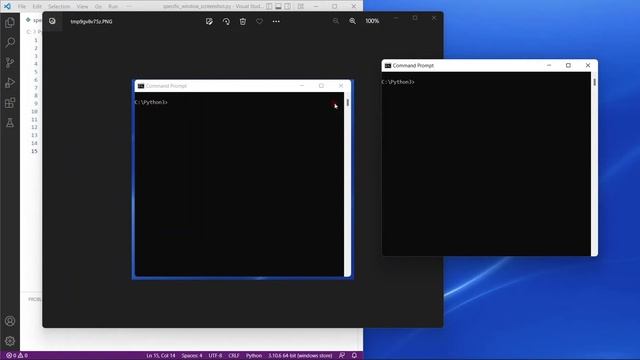Viewport: 640px width, 360px height.
Task: Click the VS Code logo icon
Action: [7, 6]
